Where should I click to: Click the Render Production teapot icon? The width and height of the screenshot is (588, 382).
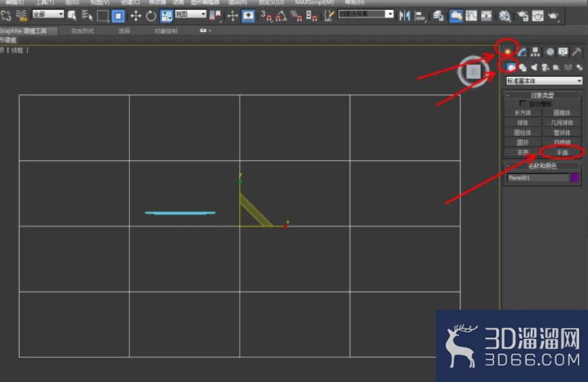pyautogui.click(x=553, y=16)
